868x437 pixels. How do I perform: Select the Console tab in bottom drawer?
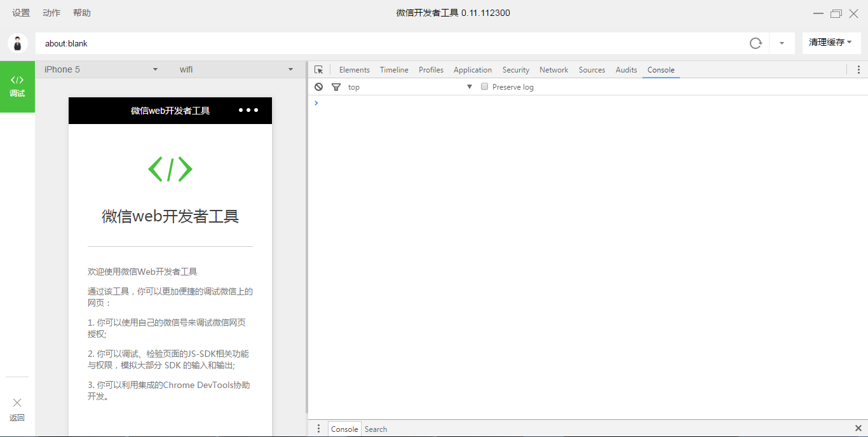click(x=344, y=429)
